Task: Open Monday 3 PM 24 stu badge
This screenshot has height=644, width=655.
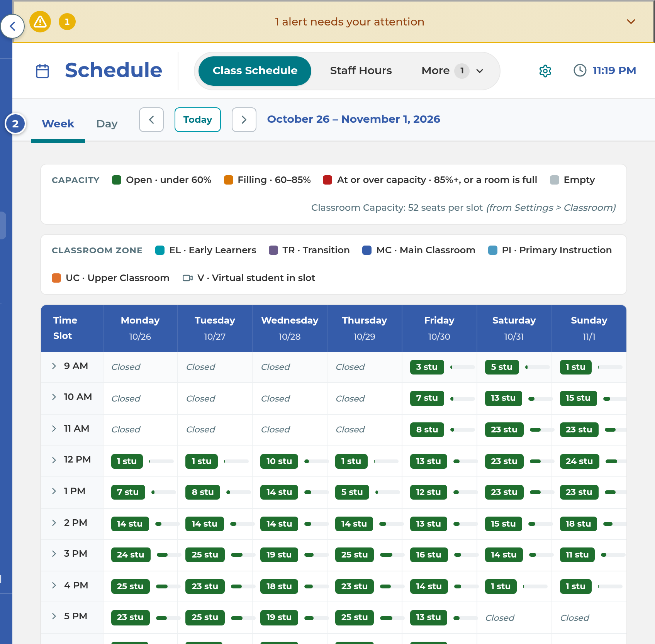Action: [131, 555]
